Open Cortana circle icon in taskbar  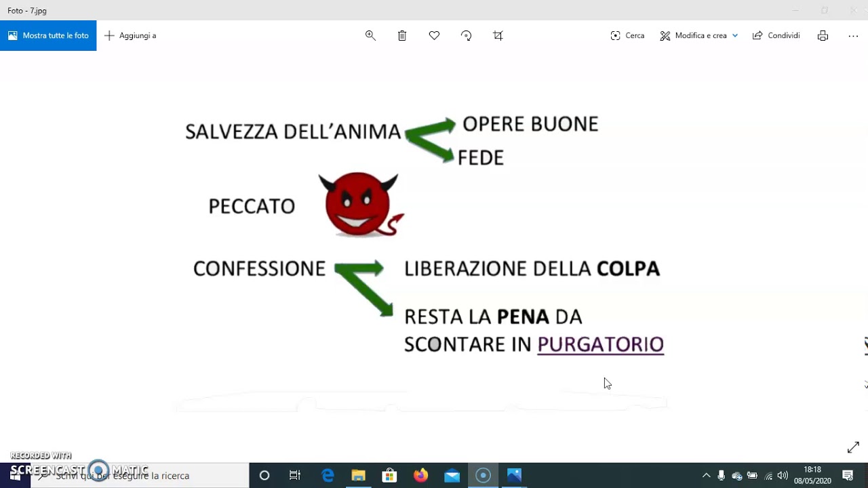[264, 475]
